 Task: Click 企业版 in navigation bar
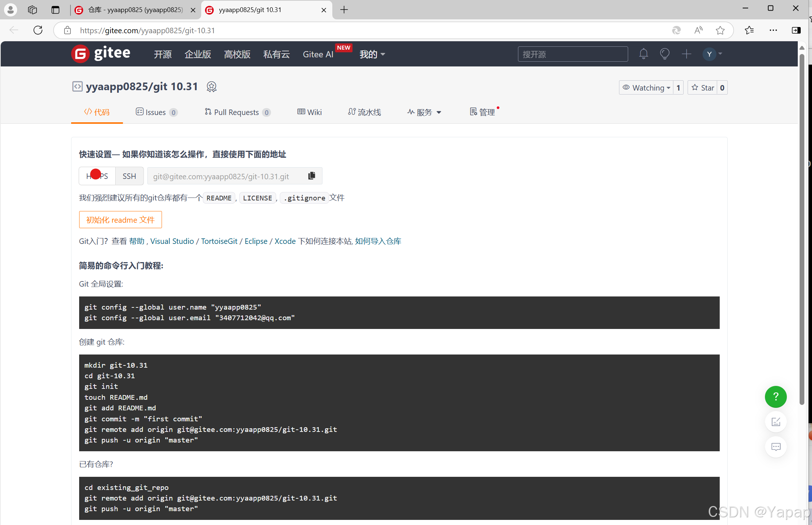[x=198, y=54]
